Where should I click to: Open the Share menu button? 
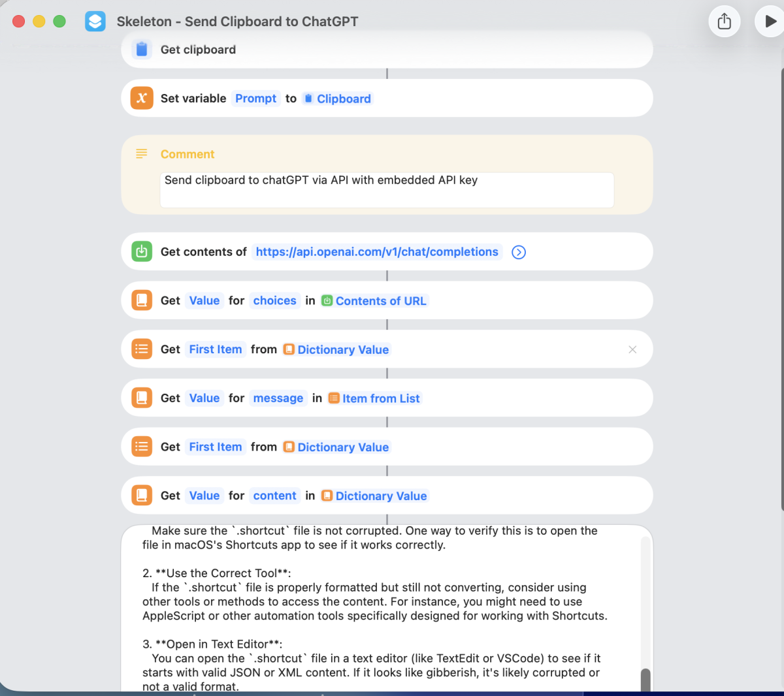(725, 22)
